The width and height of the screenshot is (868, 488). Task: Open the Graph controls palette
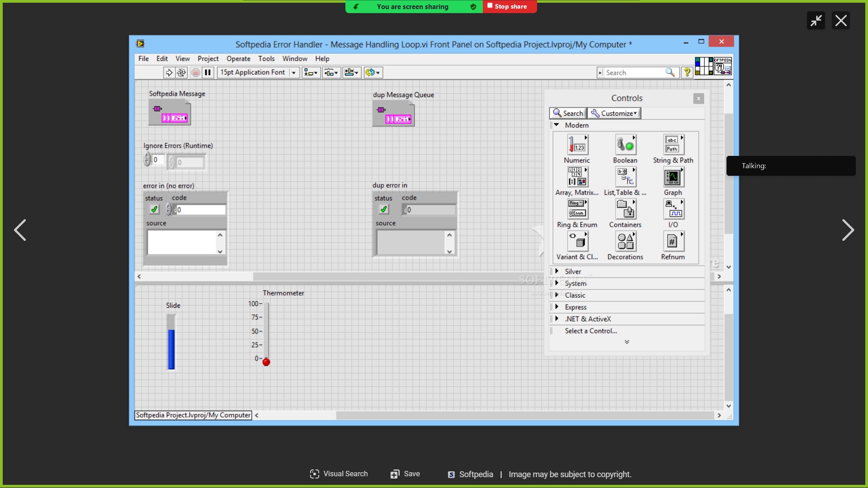point(673,178)
